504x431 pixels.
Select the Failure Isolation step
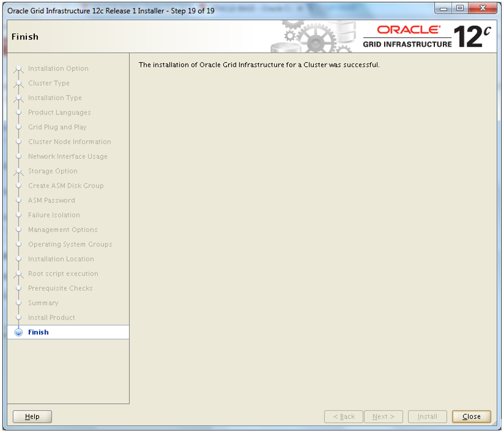(54, 215)
